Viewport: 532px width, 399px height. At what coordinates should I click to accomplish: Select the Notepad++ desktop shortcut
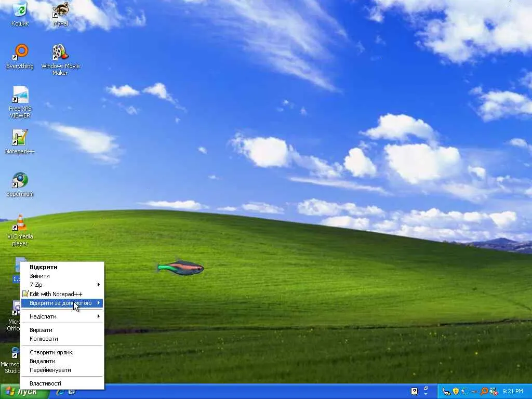tap(20, 141)
